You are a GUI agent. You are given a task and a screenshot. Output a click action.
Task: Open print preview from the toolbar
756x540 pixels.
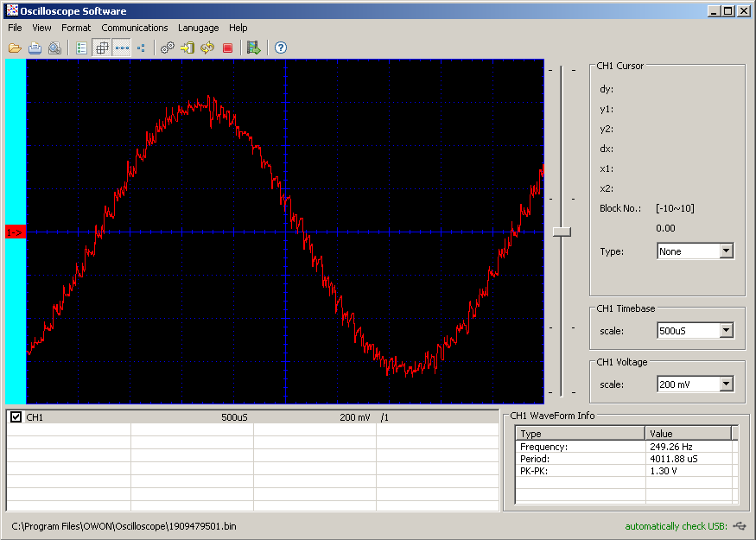click(x=54, y=48)
